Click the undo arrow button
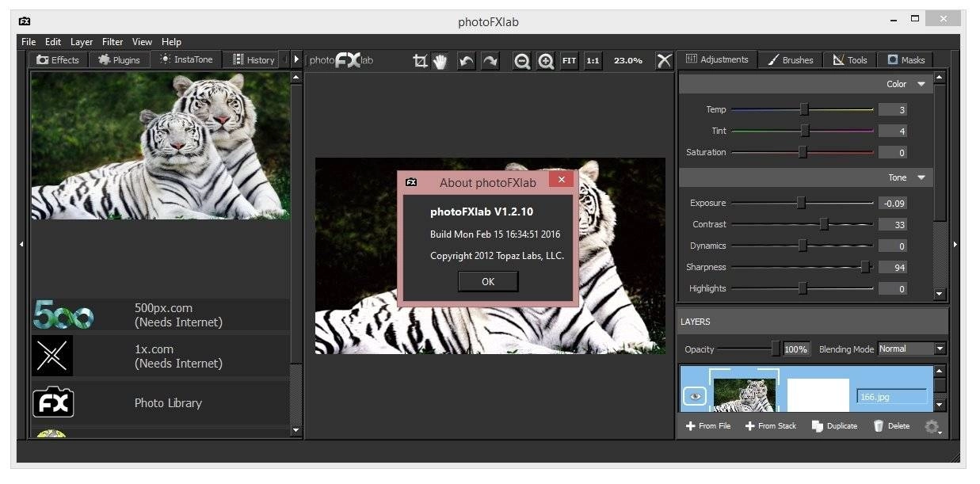 [x=467, y=61]
